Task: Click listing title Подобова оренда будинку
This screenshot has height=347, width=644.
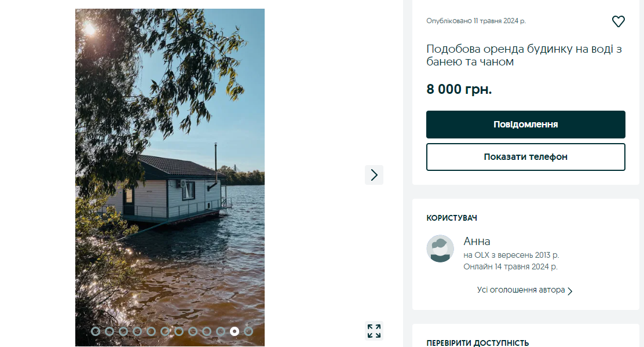Action: click(524, 55)
